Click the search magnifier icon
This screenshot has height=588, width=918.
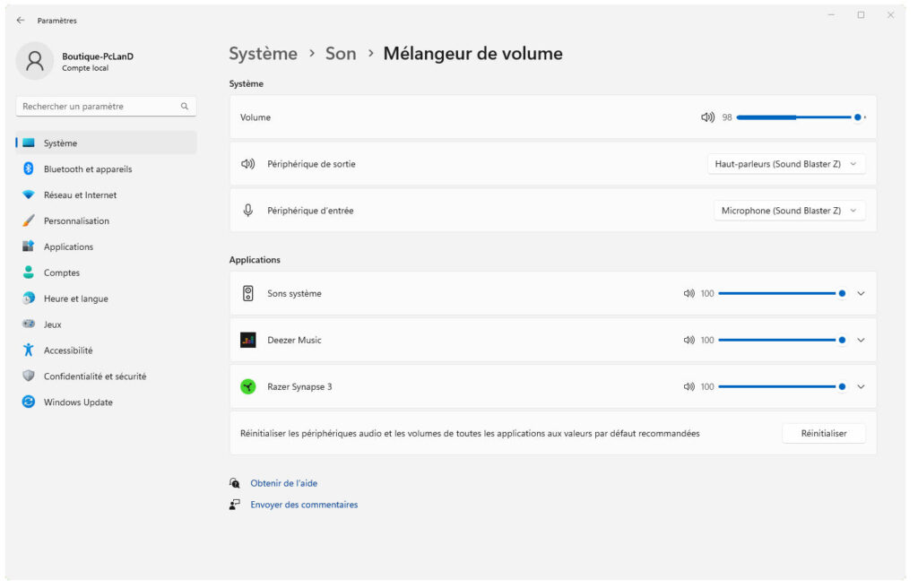coord(185,107)
